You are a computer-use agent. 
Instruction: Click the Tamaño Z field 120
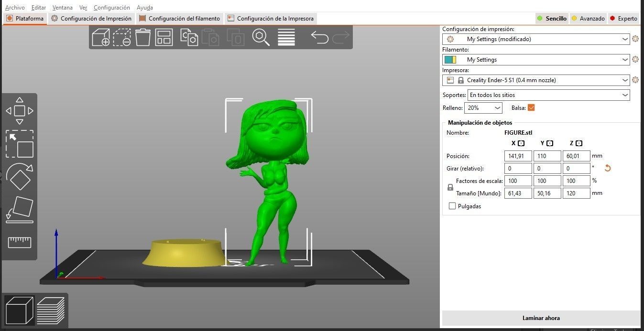[576, 193]
